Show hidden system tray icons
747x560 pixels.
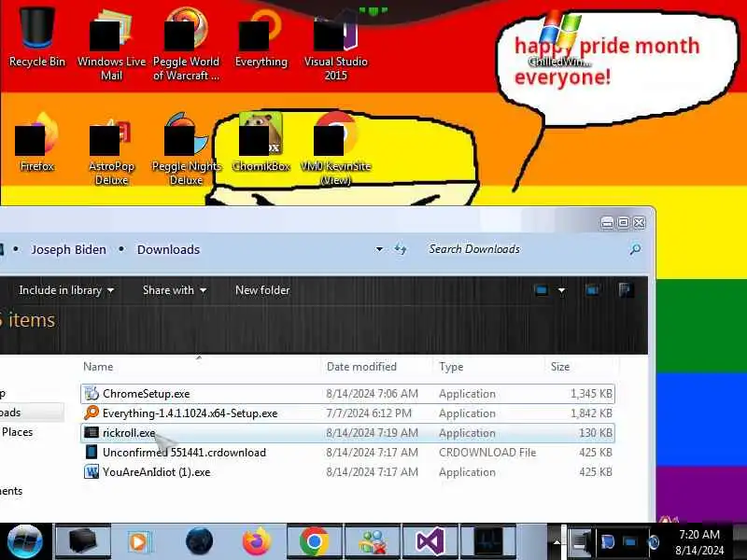tap(556, 542)
